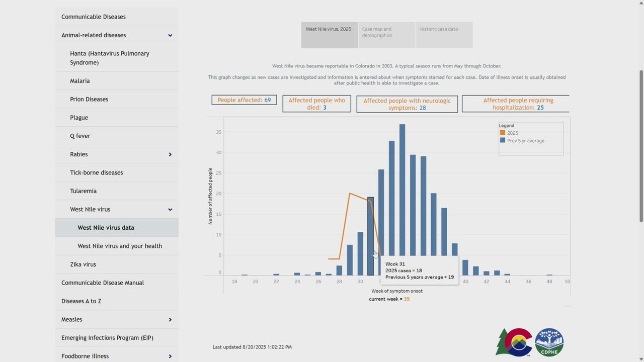Click the orange 2025 legend swatch

coord(502,133)
